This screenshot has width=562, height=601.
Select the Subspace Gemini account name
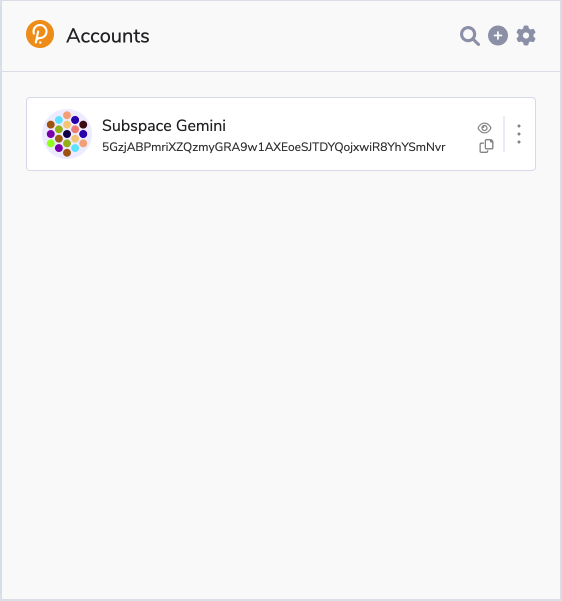pos(164,126)
